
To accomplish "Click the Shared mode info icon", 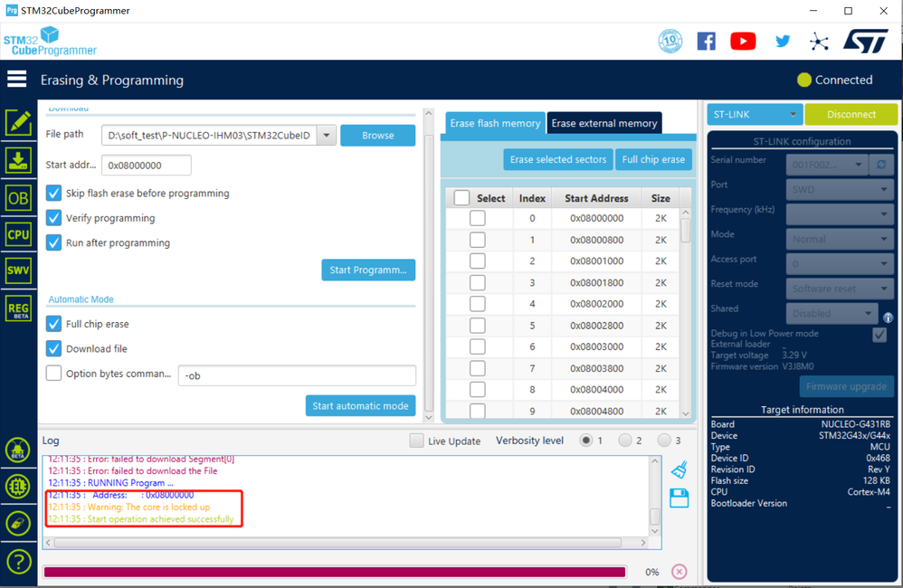I will click(x=888, y=318).
